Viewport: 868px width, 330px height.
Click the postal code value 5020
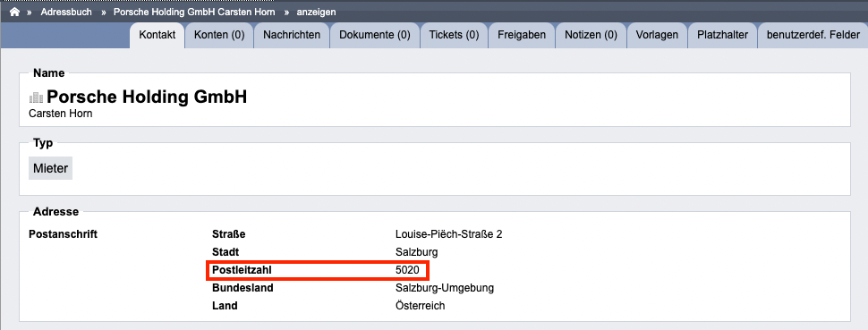tap(406, 270)
